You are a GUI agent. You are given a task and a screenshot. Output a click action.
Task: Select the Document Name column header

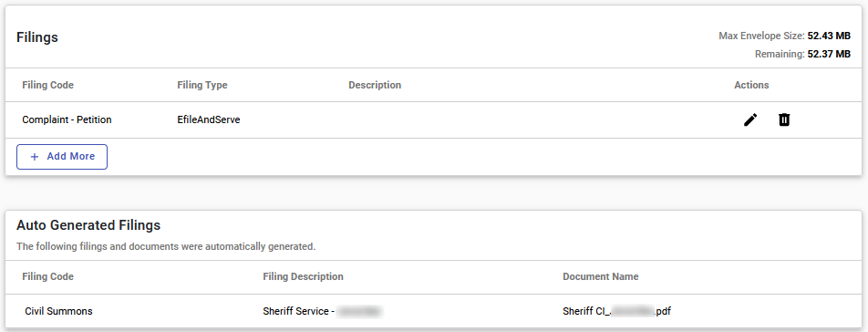tap(601, 276)
